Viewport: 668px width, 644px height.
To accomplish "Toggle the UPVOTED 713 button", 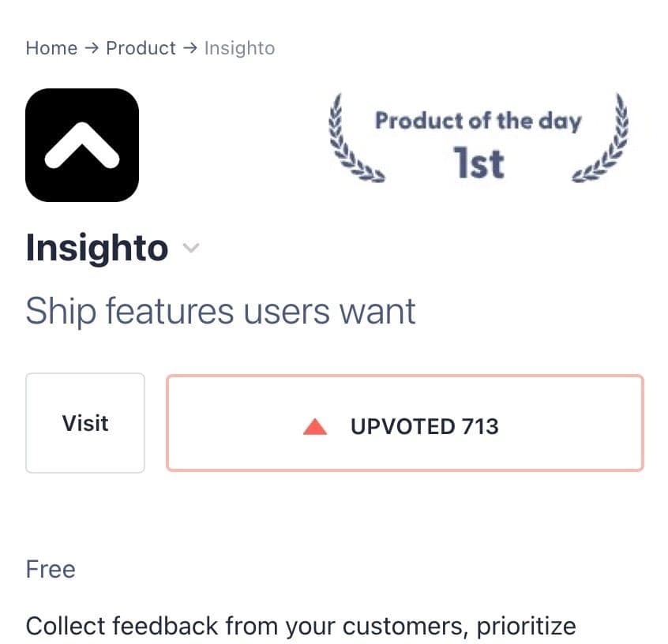I will (404, 424).
